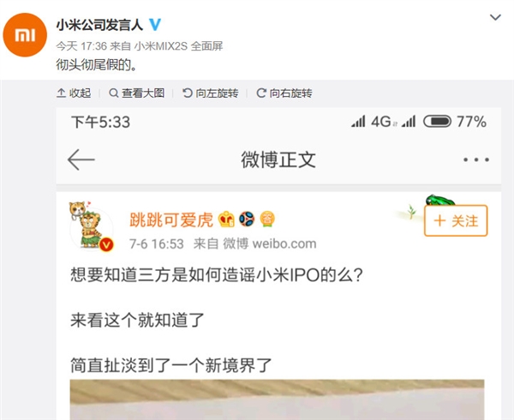Click the orange Xiaomi MI avatar logo
This screenshot has height=420, width=514.
(25, 35)
